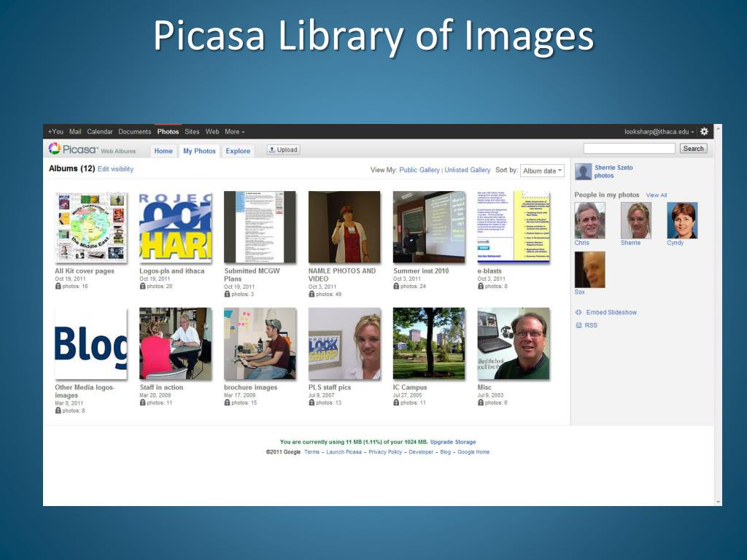Viewport: 747px width, 560px height.
Task: Click the Upload button
Action: 283,149
